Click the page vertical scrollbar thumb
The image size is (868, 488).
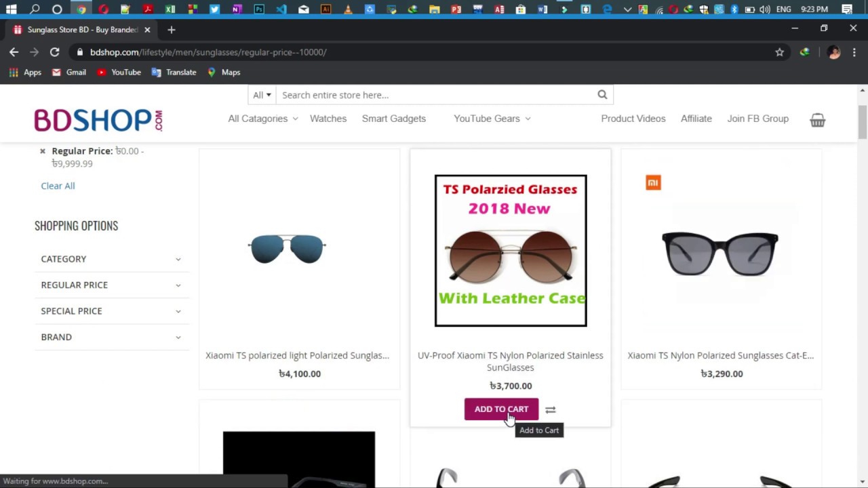pyautogui.click(x=863, y=122)
